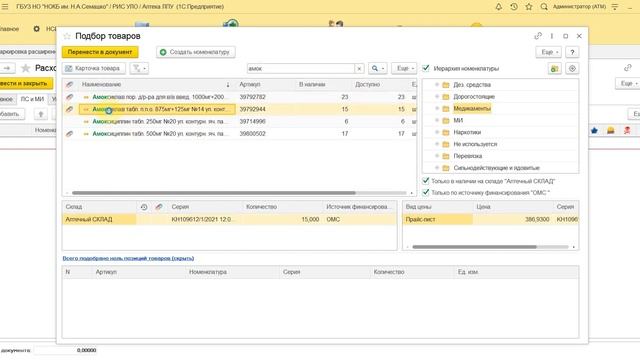The width and height of the screenshot is (640, 360).
Task: Click the help question mark button
Action: pos(572,52)
